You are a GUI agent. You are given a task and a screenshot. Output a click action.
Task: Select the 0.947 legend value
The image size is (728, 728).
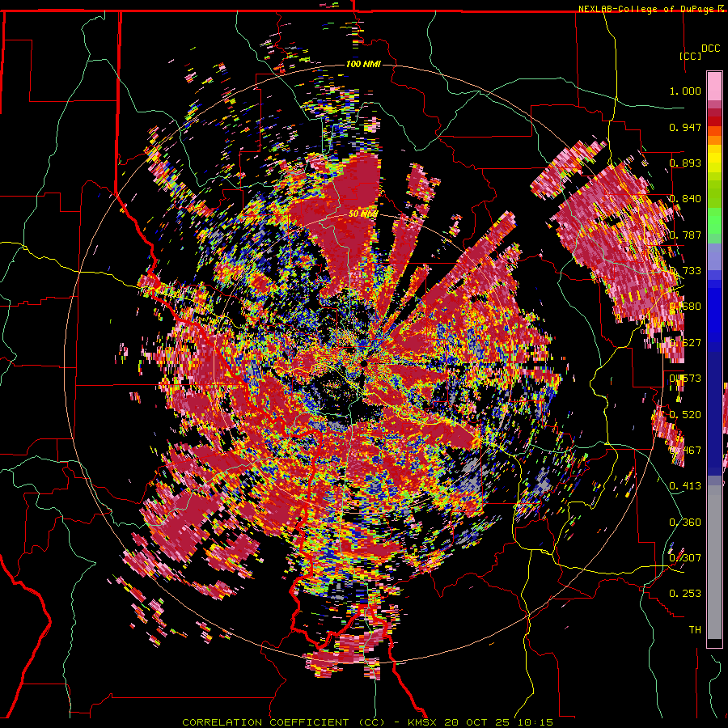685,127
